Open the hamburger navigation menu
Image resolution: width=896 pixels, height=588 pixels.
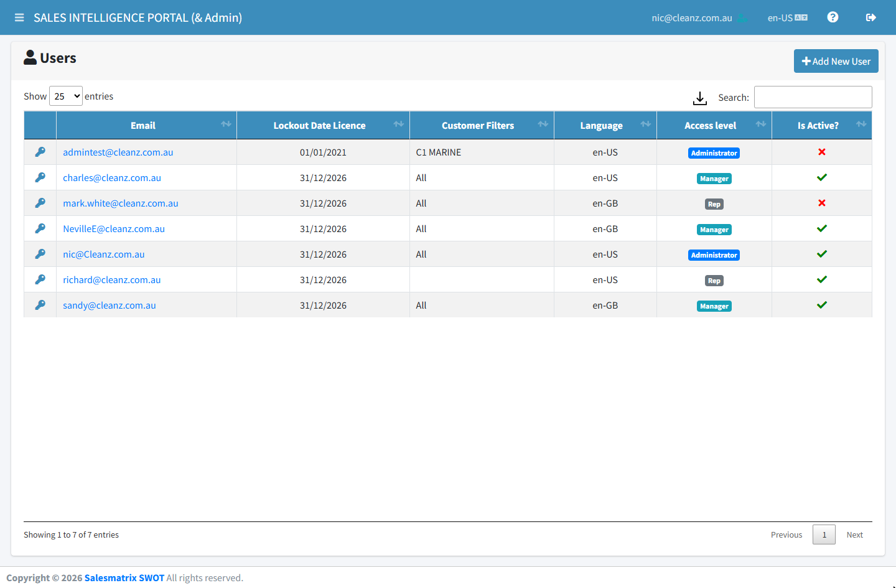pos(19,17)
